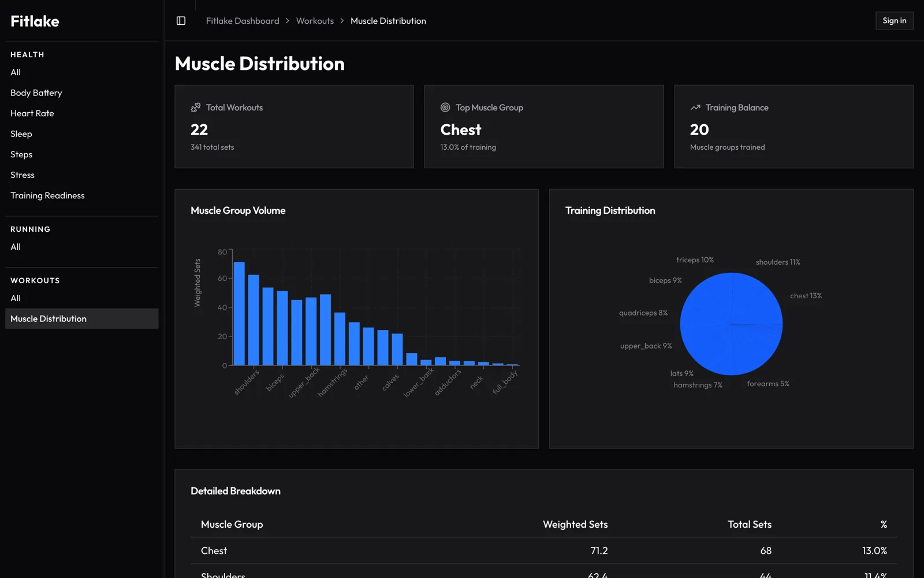Open the Sleep page
The height and width of the screenshot is (578, 924).
pyautogui.click(x=81, y=134)
